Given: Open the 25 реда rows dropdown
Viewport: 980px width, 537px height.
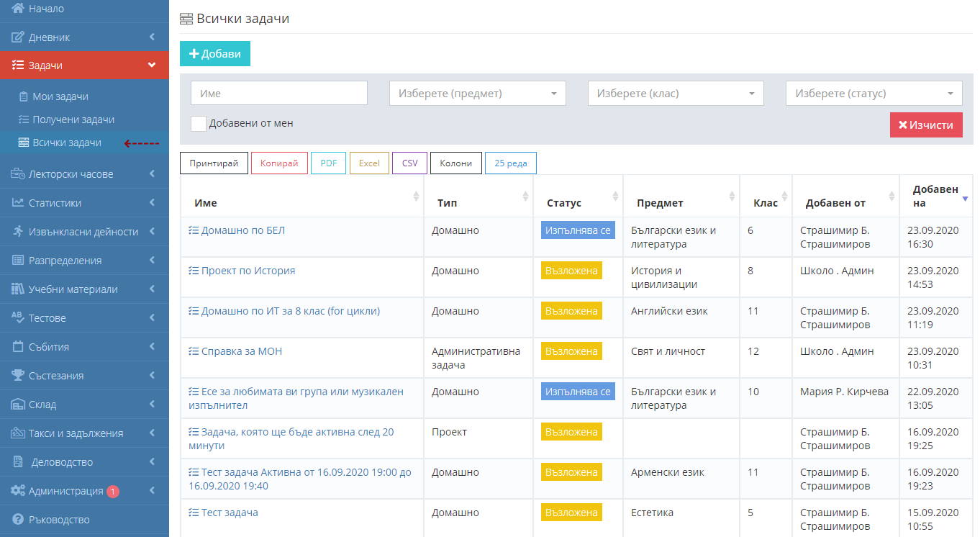Looking at the screenshot, I should (x=511, y=163).
